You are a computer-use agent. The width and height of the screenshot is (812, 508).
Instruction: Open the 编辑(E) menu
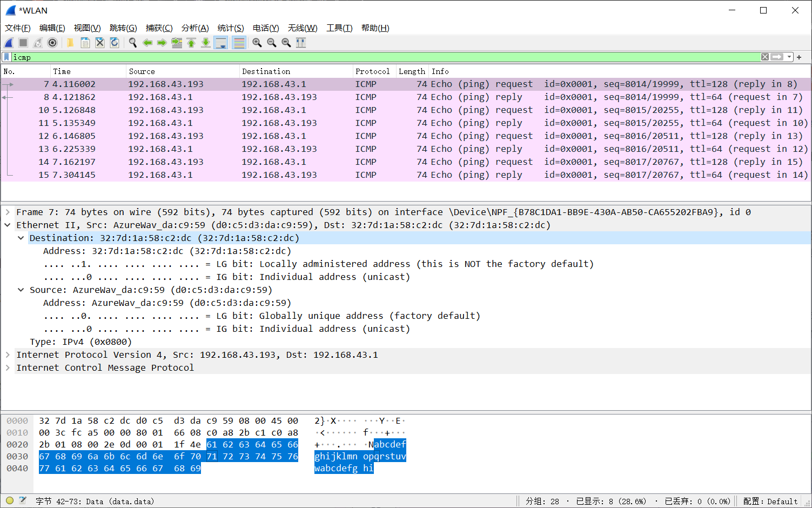coord(52,28)
